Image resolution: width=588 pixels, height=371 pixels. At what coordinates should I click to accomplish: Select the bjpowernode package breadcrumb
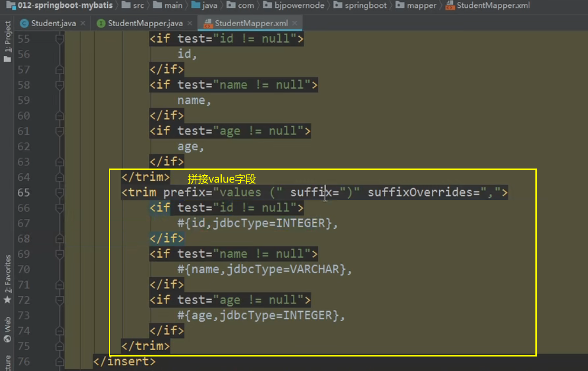[293, 5]
